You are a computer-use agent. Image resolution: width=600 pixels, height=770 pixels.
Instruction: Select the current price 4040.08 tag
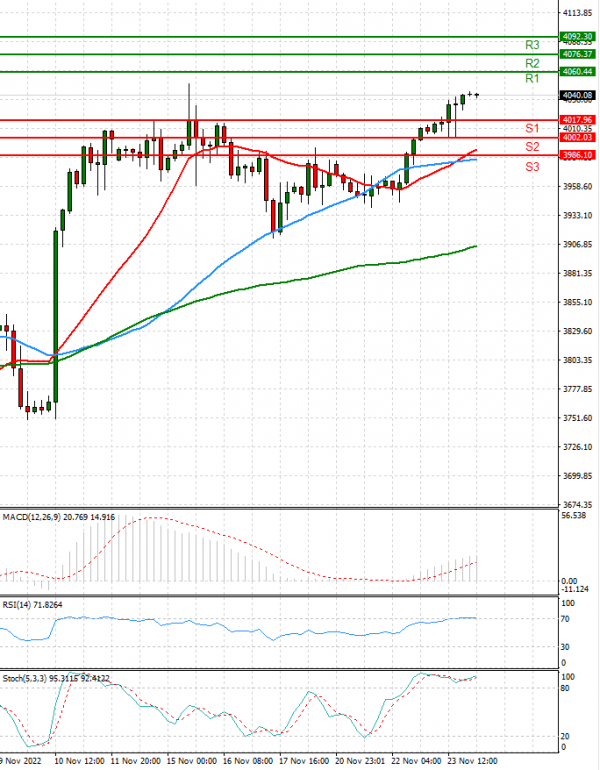coord(578,95)
